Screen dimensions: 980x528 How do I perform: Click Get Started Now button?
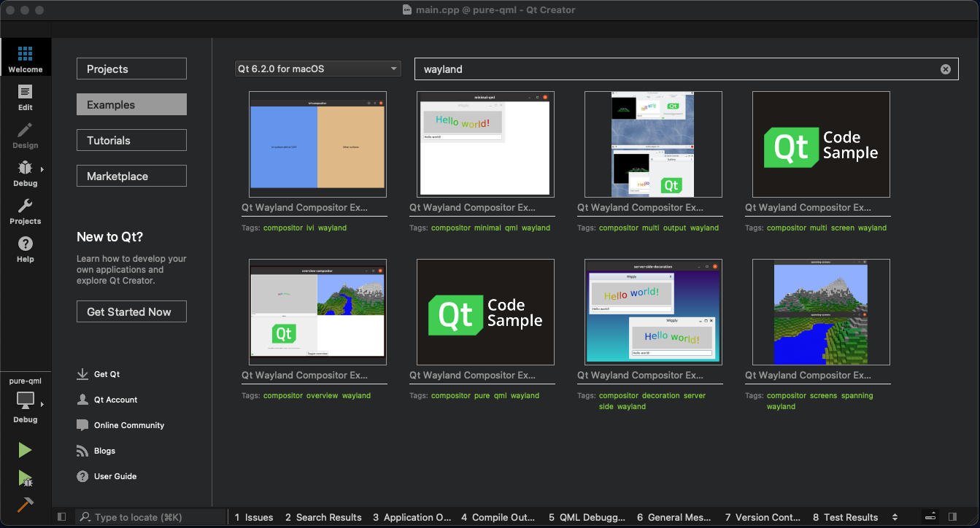[131, 311]
